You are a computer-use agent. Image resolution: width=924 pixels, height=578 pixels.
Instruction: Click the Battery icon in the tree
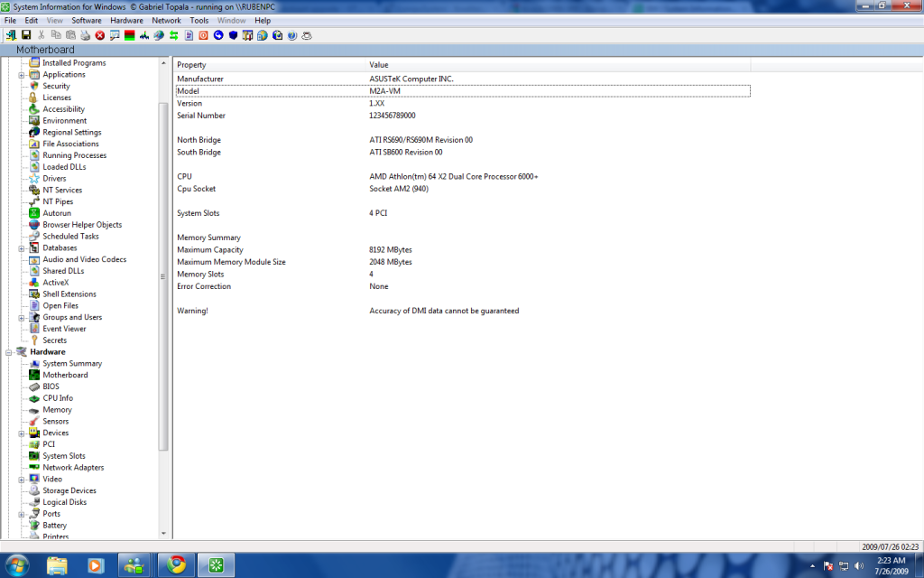pos(34,525)
